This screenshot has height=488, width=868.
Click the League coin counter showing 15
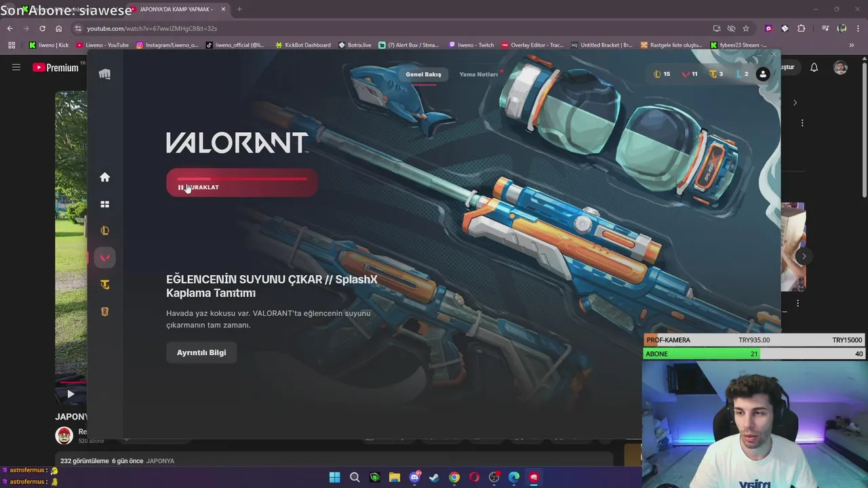[x=662, y=75]
